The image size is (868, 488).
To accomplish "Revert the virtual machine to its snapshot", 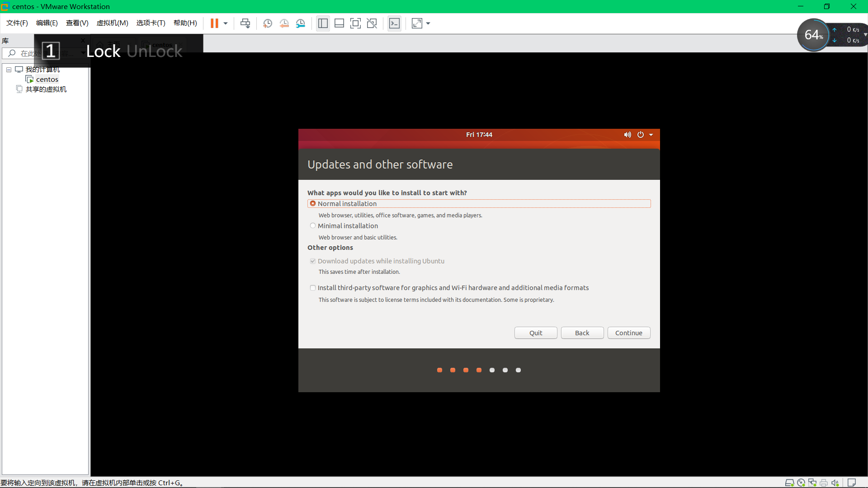I will 284,23.
